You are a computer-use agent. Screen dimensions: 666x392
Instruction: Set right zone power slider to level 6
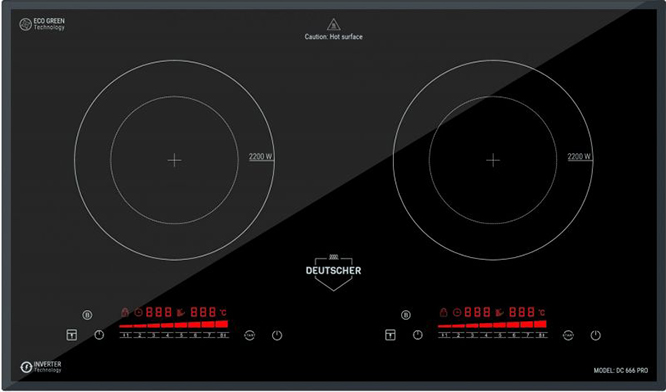[x=514, y=335]
